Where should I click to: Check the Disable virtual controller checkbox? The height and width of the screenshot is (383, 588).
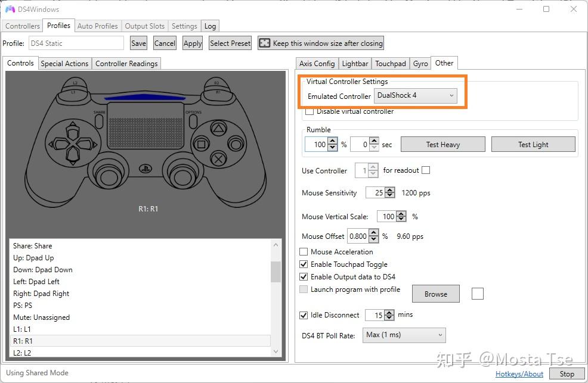point(308,111)
